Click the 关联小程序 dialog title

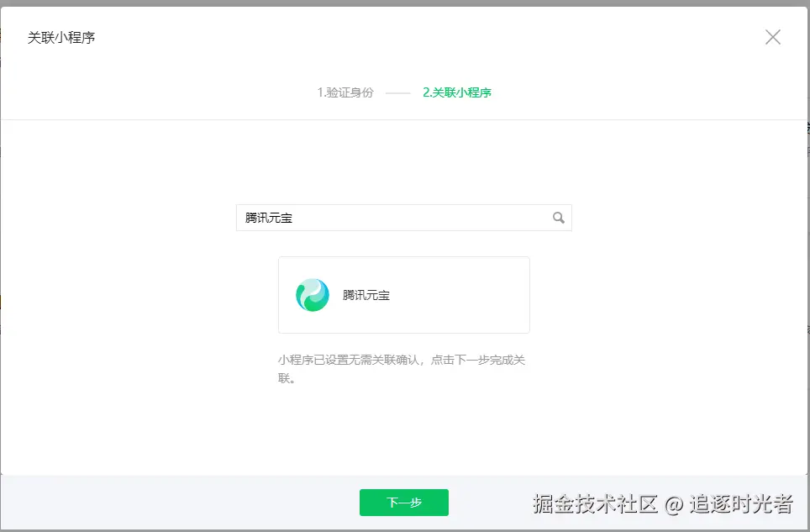point(61,38)
